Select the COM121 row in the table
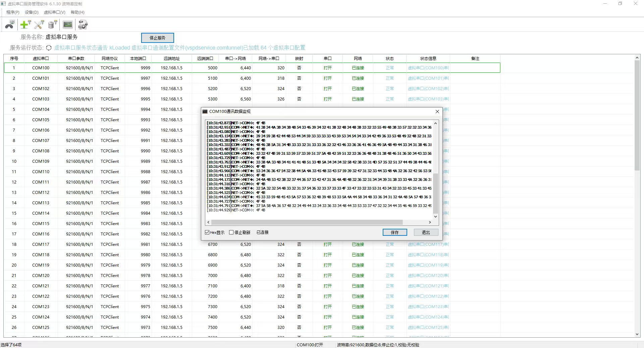This screenshot has width=644, height=348. [x=41, y=286]
